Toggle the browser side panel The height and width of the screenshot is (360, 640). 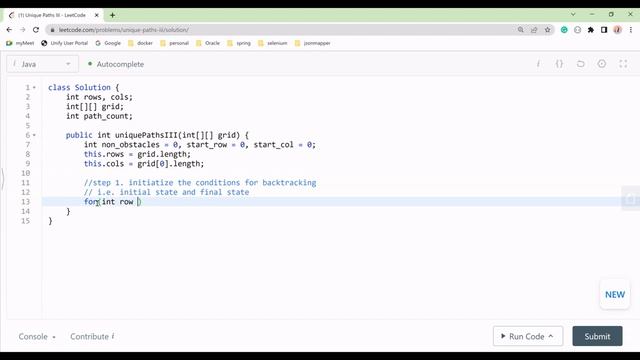(604, 30)
